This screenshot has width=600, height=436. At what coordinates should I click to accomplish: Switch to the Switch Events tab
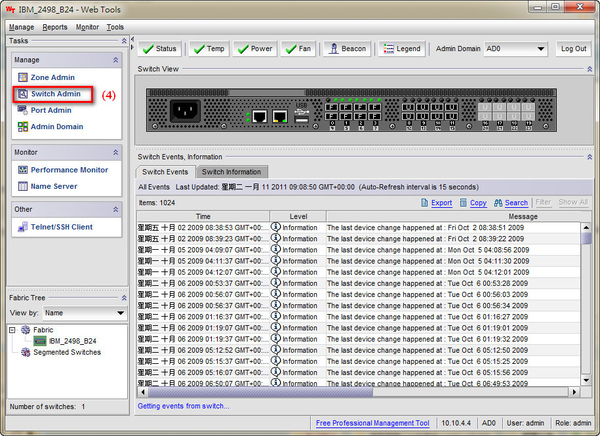pyautogui.click(x=165, y=172)
